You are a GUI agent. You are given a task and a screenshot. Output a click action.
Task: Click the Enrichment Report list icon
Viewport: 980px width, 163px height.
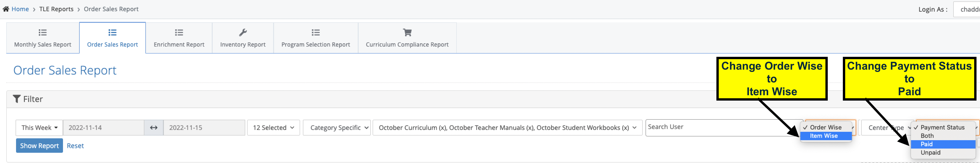click(179, 32)
